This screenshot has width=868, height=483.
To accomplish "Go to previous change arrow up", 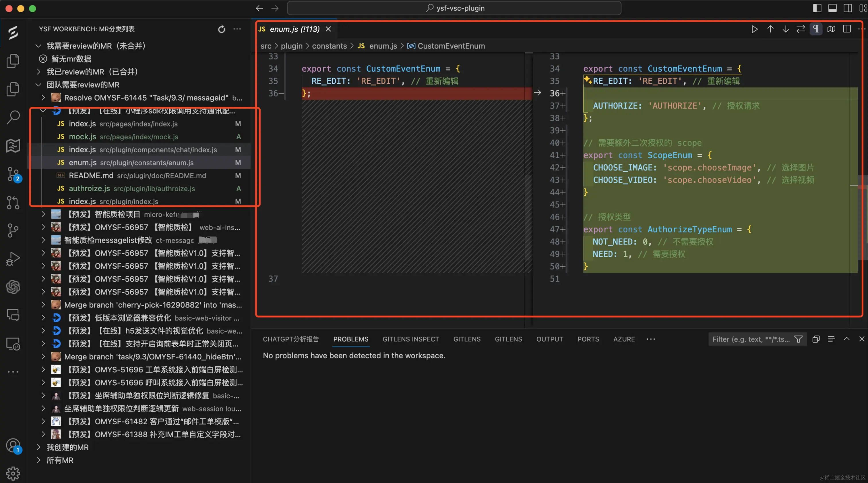I will (x=770, y=29).
